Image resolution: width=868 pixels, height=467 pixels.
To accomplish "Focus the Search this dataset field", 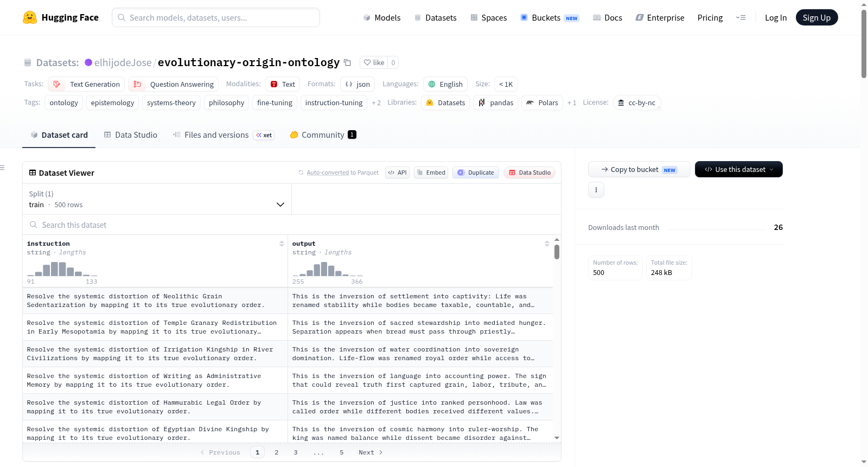I will (292, 225).
